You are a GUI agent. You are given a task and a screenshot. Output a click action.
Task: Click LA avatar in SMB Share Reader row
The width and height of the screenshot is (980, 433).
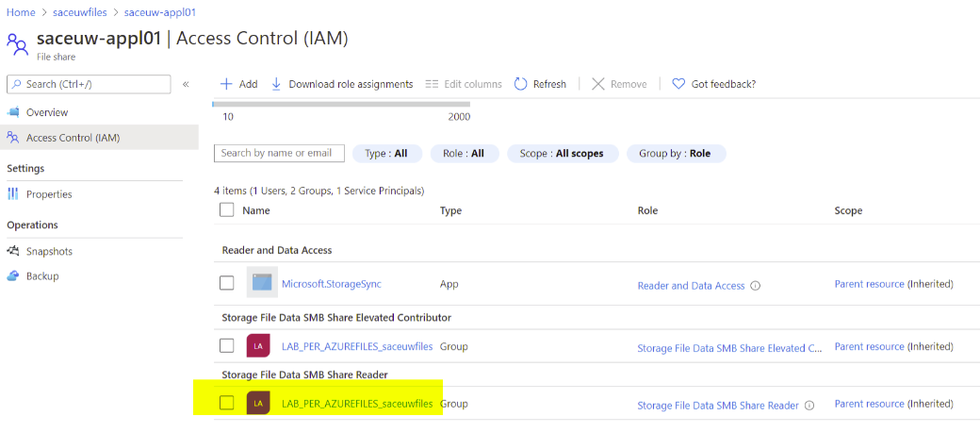pos(258,403)
